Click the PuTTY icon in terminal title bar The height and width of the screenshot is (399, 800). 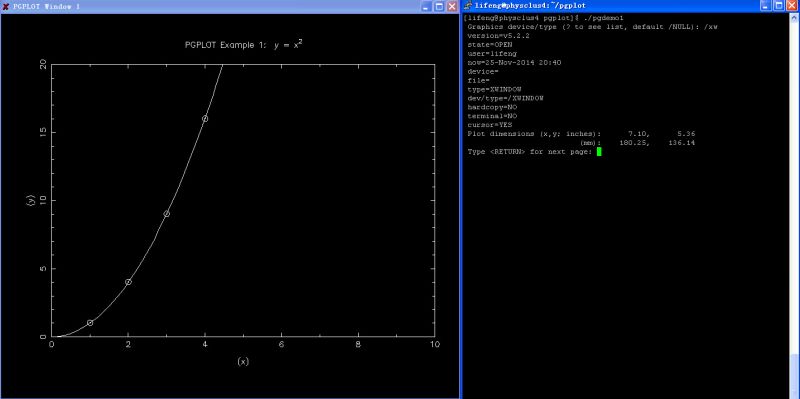468,6
